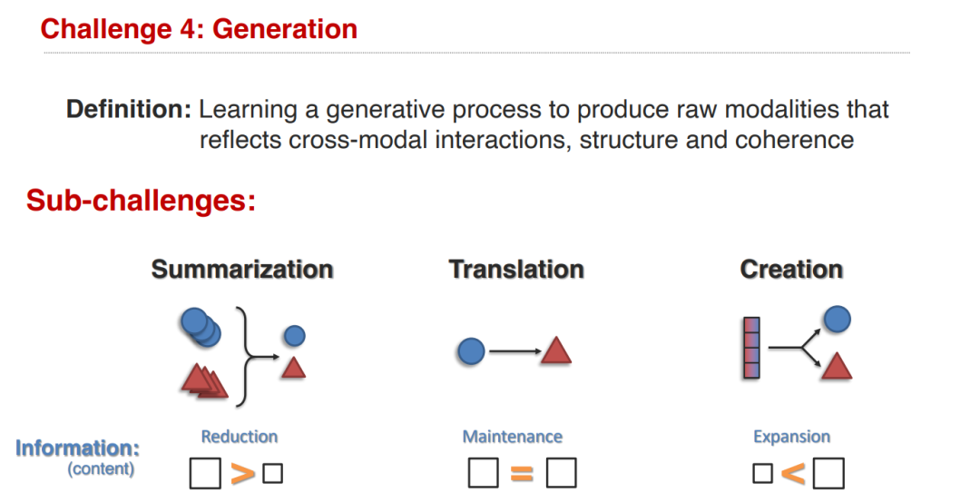Click the stacked blue circles in Summarization
Image resolution: width=980 pixels, height=503 pixels.
201,327
